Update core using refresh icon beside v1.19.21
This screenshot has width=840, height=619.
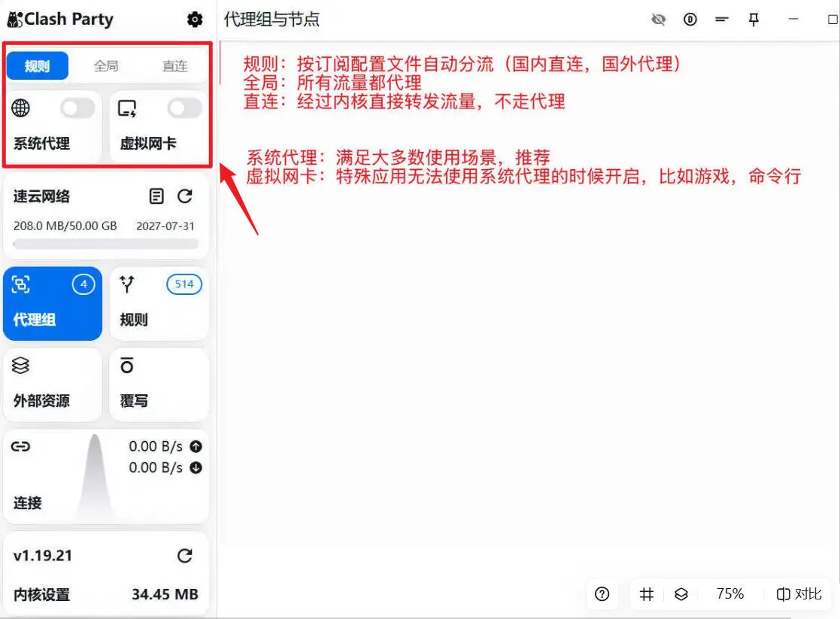point(185,555)
